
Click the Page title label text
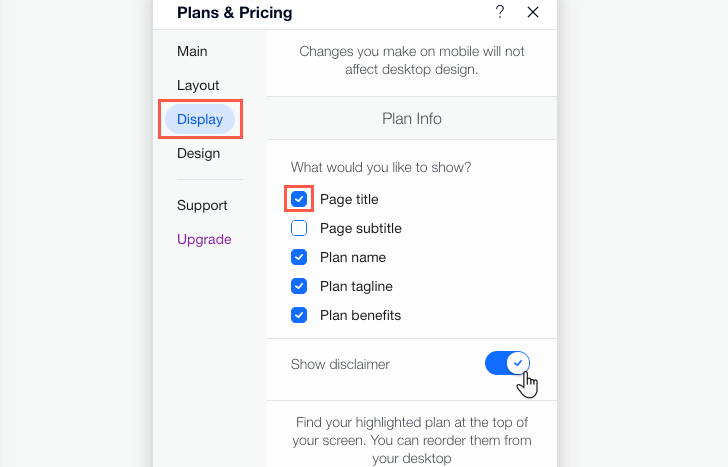click(349, 199)
